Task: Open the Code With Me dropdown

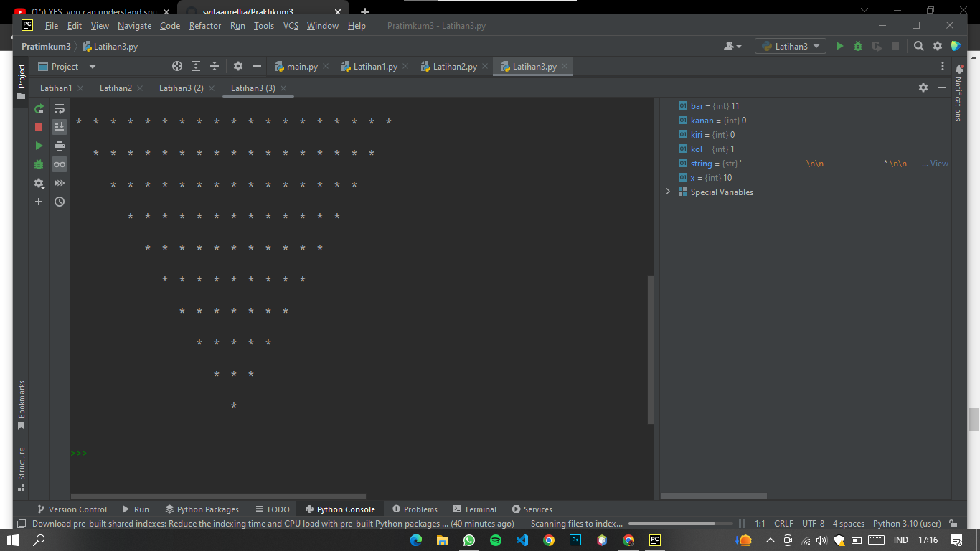Action: point(732,46)
